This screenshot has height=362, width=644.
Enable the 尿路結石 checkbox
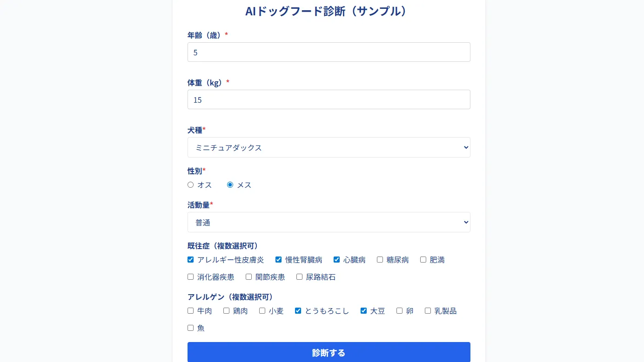[x=299, y=276]
